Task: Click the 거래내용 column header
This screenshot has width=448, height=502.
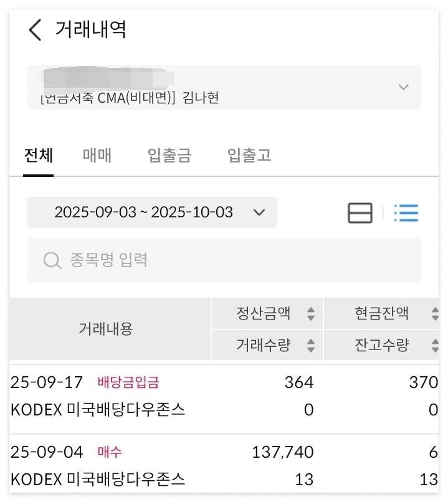Action: (x=105, y=329)
